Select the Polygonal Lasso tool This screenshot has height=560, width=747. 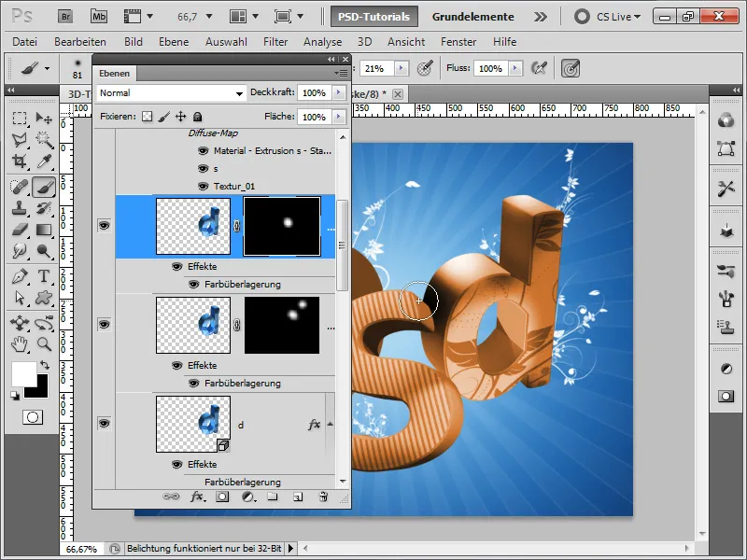(x=19, y=139)
